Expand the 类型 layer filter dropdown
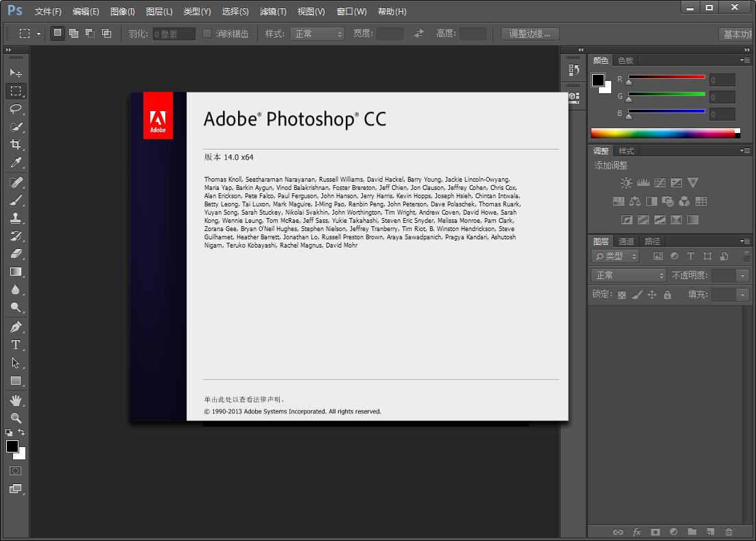The image size is (756, 541). pos(615,256)
